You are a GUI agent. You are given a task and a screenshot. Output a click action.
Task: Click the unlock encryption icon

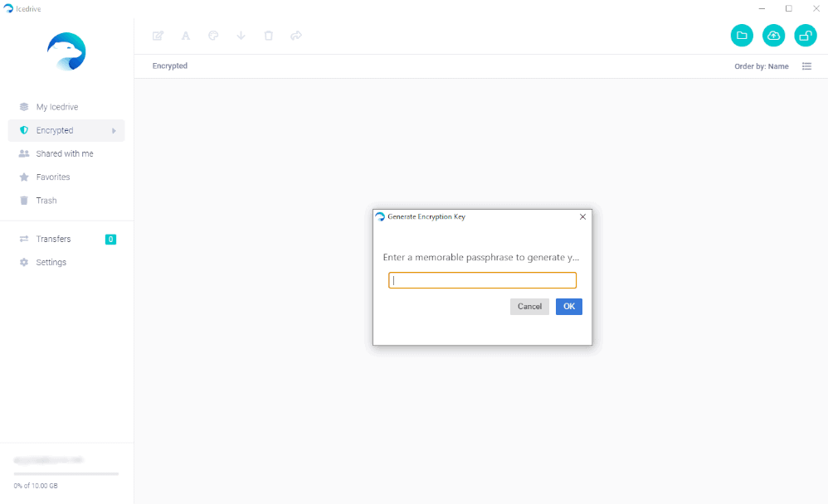[x=805, y=36]
